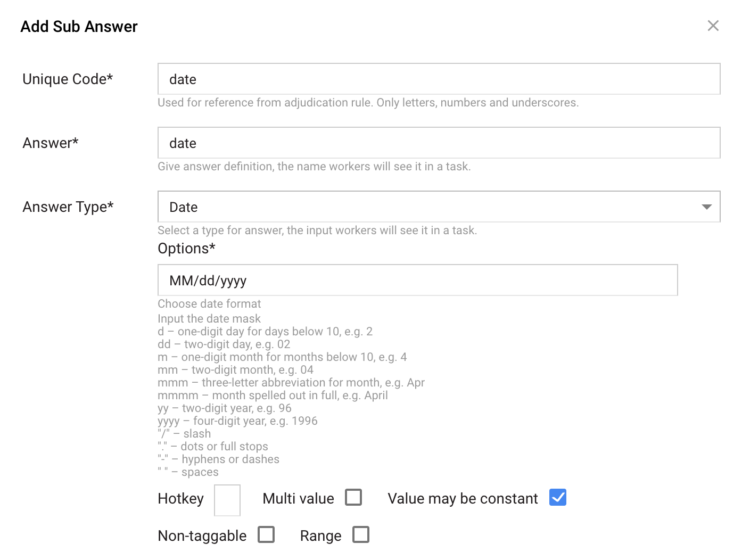Click the Add Sub Answer dialog title
Screen dimensions: 742x560
tap(79, 27)
